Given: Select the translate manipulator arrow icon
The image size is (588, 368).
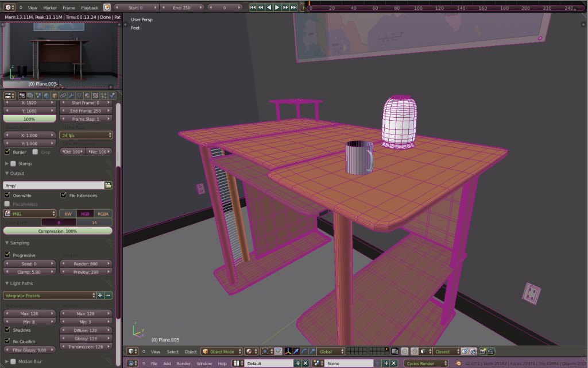Looking at the screenshot, I should pos(296,351).
